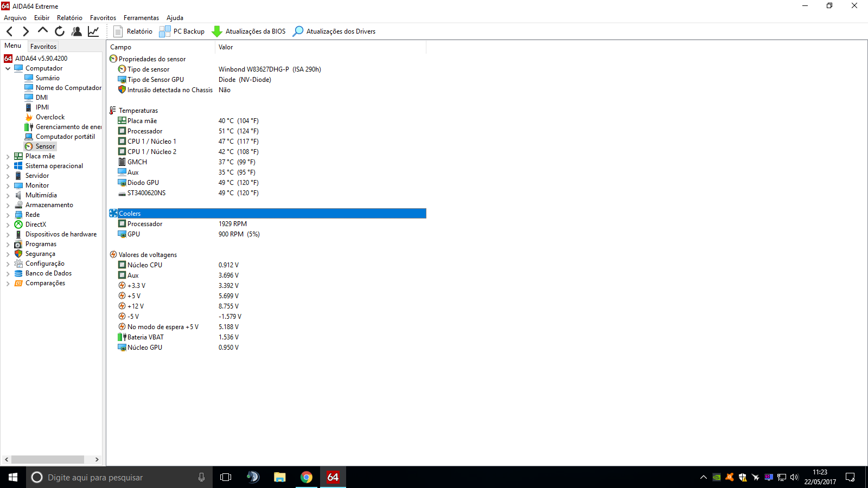
Task: Click the Back navigation arrow
Action: pyautogui.click(x=9, y=31)
